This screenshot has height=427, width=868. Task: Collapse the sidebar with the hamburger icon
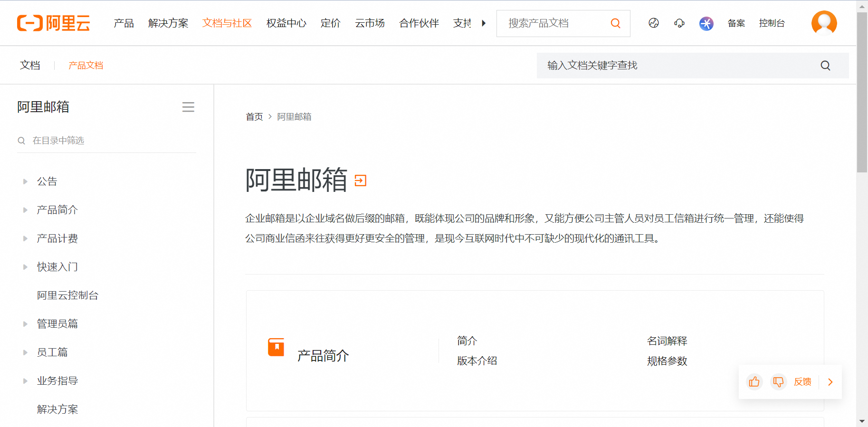tap(188, 107)
